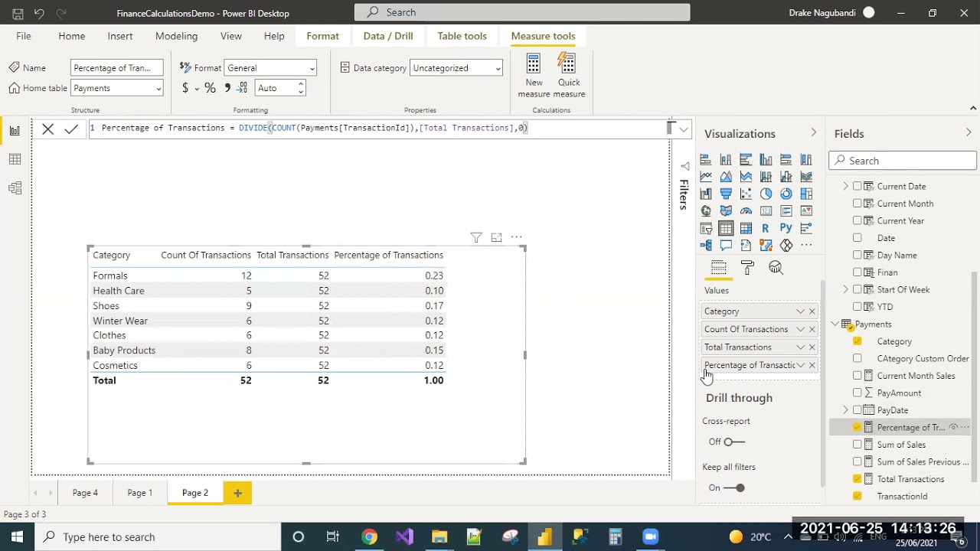
Task: Switch to Page 4 tab
Action: pyautogui.click(x=85, y=493)
